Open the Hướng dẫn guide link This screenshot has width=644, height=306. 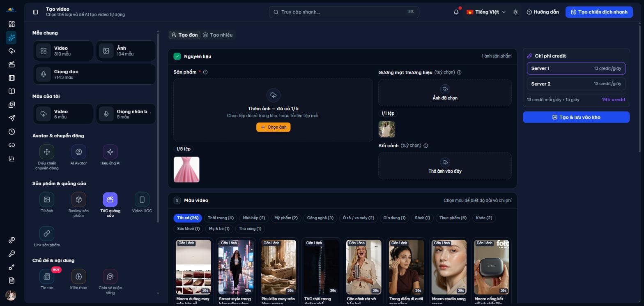(542, 12)
